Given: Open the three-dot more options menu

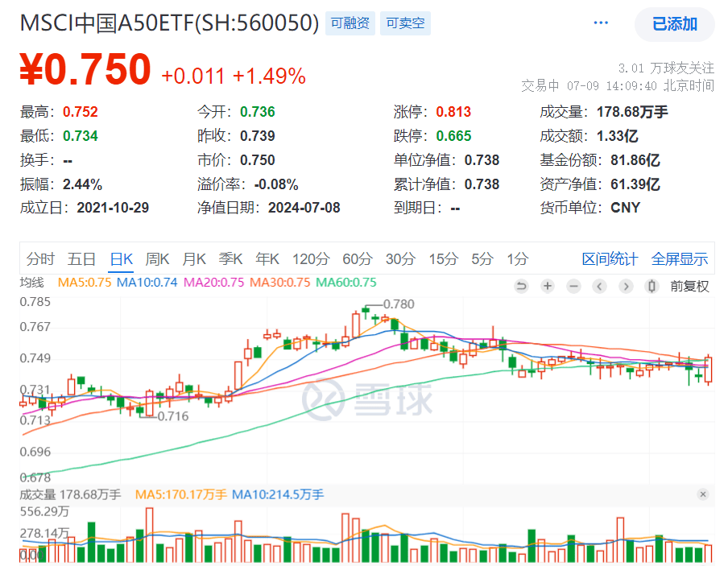Looking at the screenshot, I should [601, 23].
